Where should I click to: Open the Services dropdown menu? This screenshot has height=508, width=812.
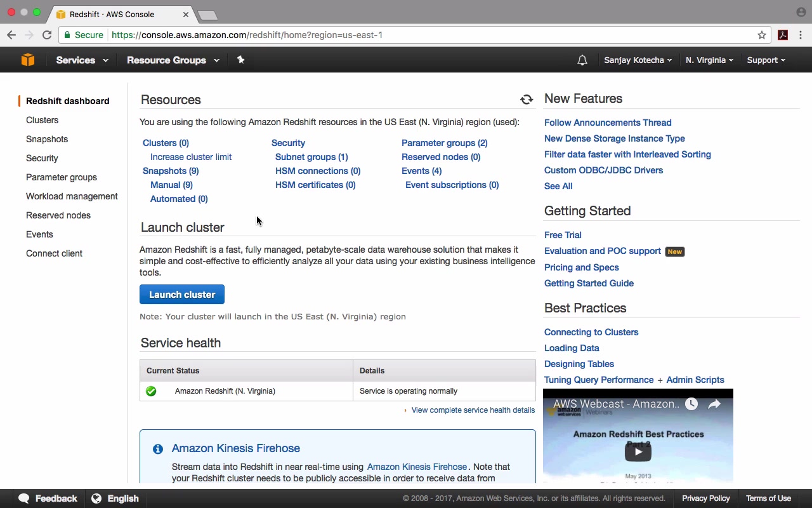(x=82, y=60)
